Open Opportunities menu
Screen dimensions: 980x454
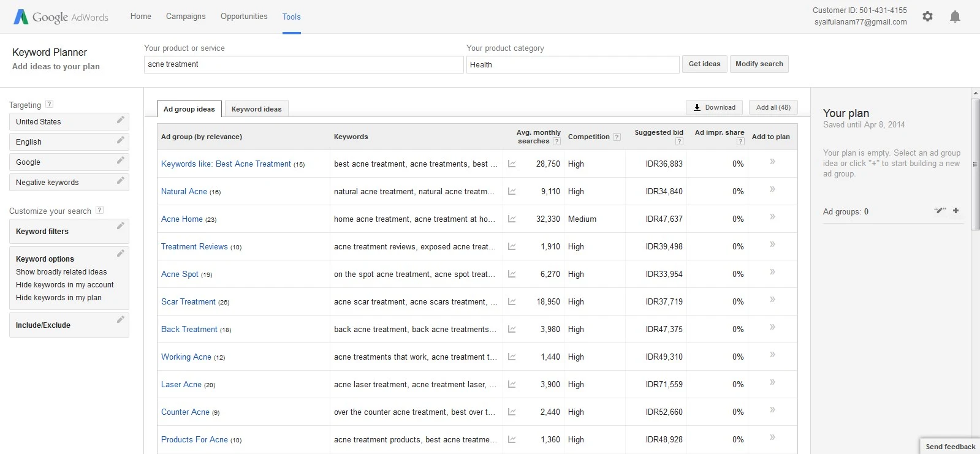(244, 17)
